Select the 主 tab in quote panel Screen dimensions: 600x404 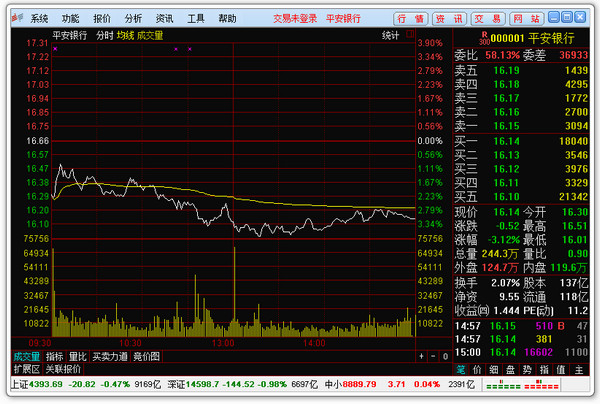point(579,370)
